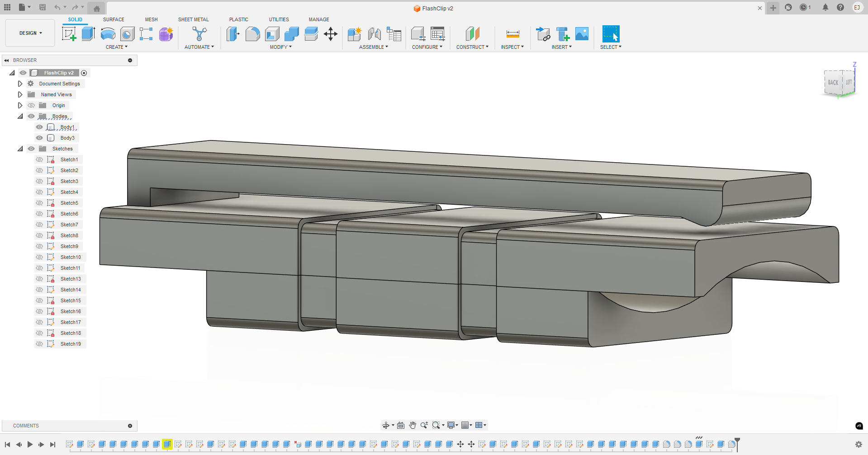The image size is (868, 455).
Task: Select the Fillet tool
Action: click(x=252, y=34)
